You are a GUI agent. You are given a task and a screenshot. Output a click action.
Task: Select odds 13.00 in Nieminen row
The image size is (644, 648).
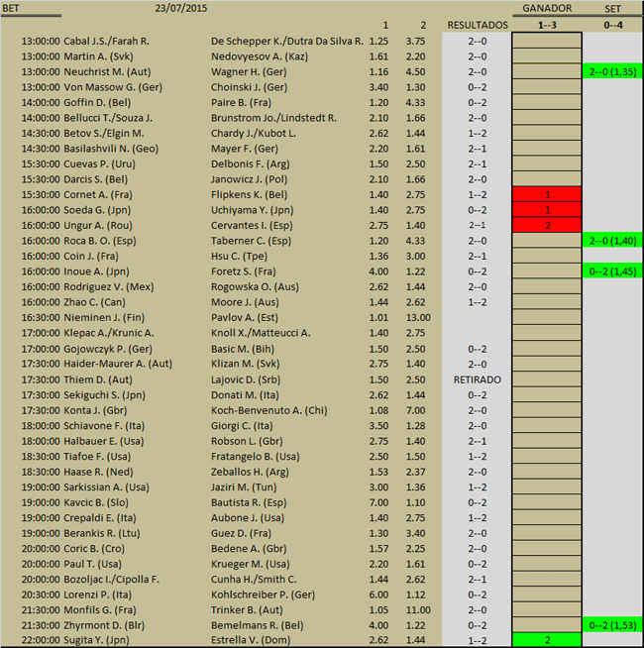tap(418, 318)
